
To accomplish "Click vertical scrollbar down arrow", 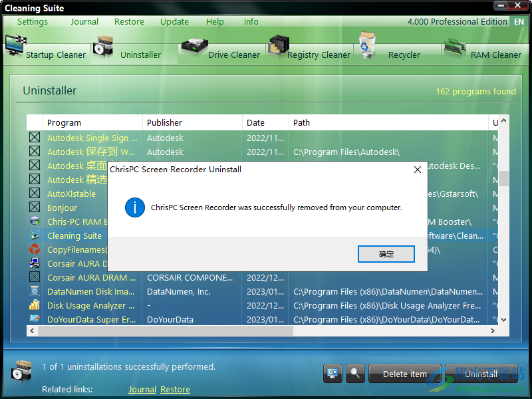I will [504, 320].
